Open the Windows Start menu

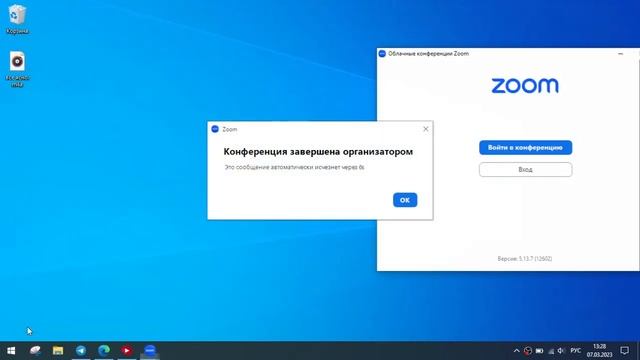coord(11,351)
